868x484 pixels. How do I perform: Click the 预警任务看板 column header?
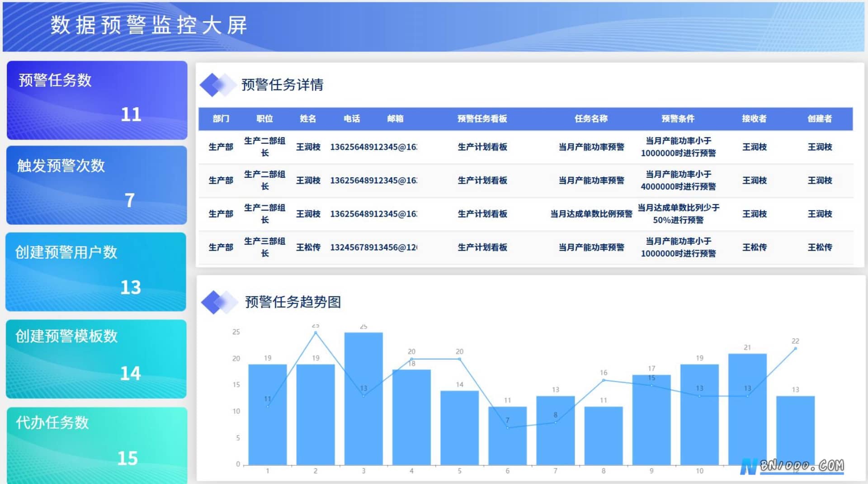tap(482, 119)
